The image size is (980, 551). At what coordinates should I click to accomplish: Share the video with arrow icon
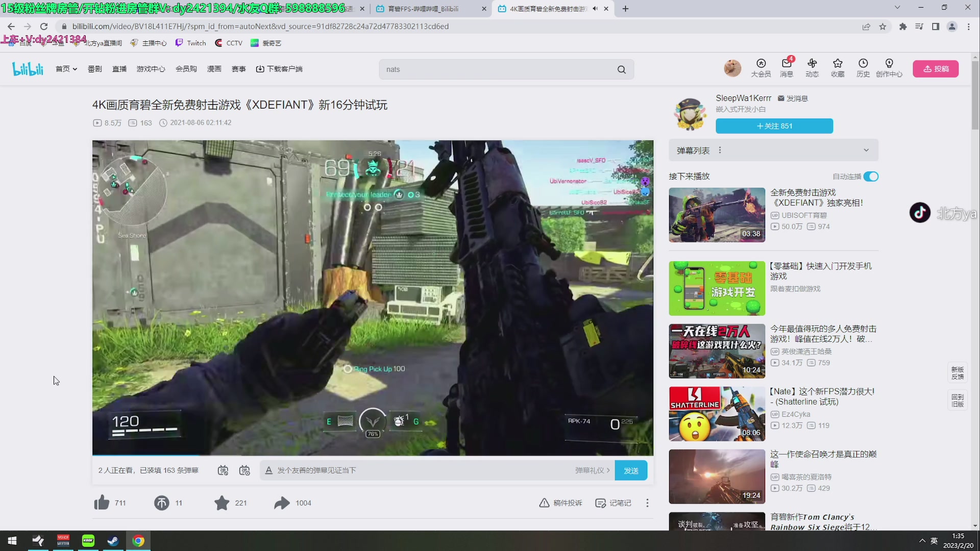(x=282, y=503)
